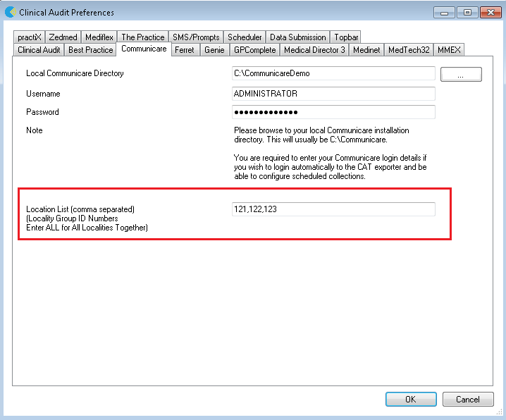Click the resize grip at the dialog corner
Screen dimensions: 506x420
pos(499,412)
